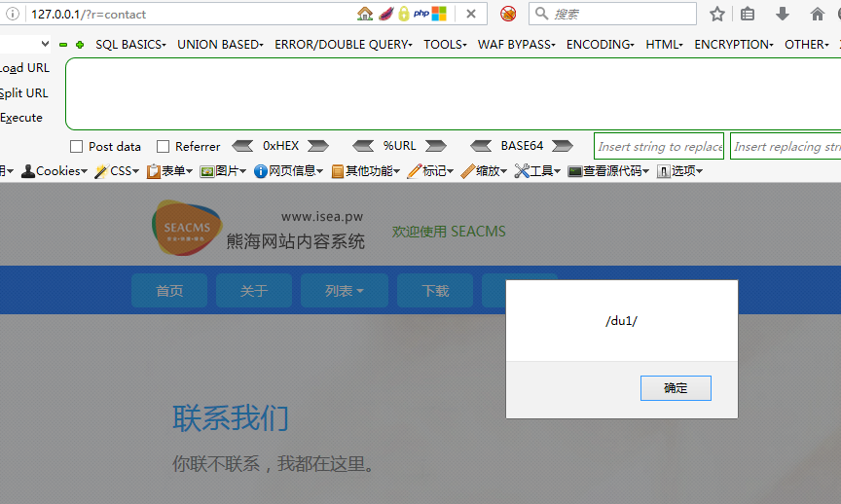
Task: Click the Windows flag icon in URL bar
Action: click(439, 14)
